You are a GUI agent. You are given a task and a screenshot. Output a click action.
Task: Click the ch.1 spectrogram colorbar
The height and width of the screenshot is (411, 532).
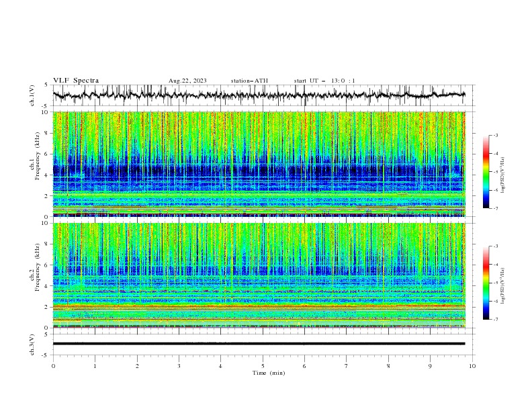tap(486, 172)
